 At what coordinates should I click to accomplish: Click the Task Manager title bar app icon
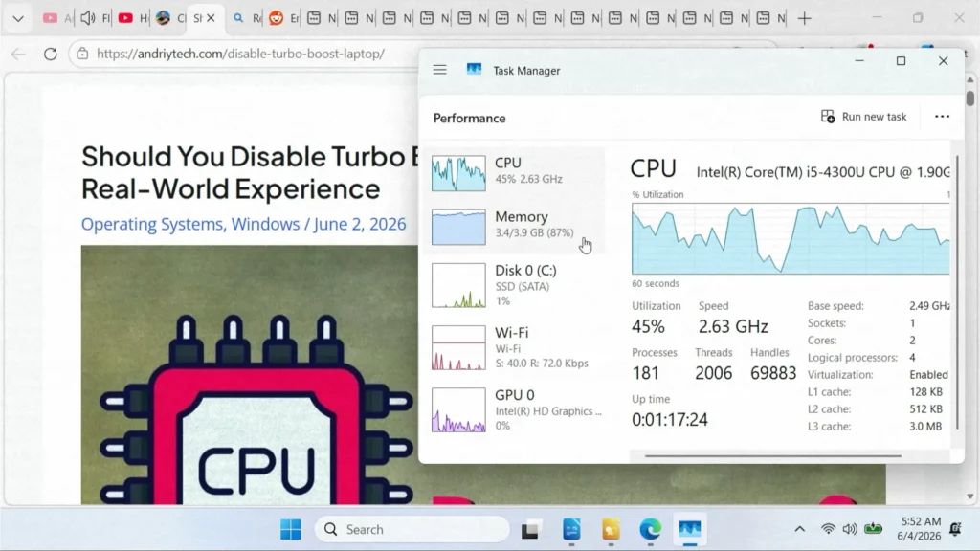click(474, 69)
